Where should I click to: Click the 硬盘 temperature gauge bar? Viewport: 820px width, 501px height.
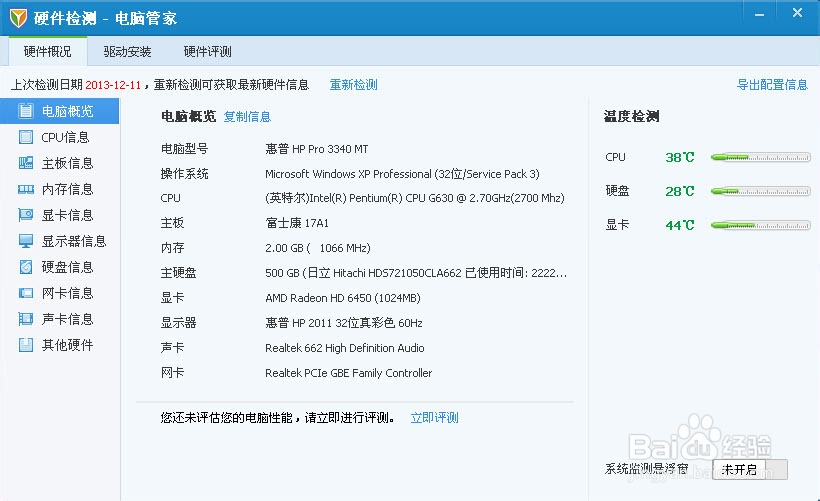[760, 191]
